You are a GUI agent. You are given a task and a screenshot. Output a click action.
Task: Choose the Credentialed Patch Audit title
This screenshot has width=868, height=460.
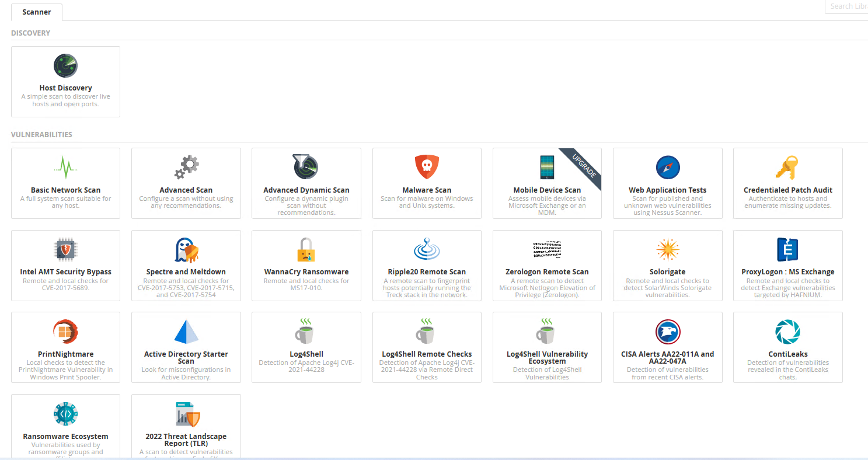click(x=788, y=190)
